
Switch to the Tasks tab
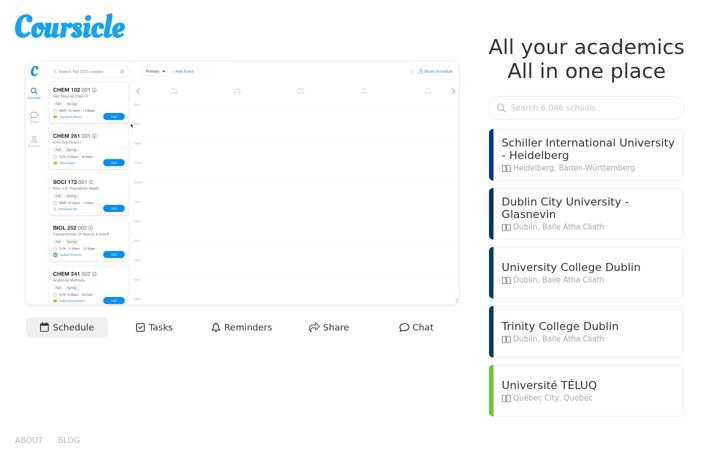(154, 327)
